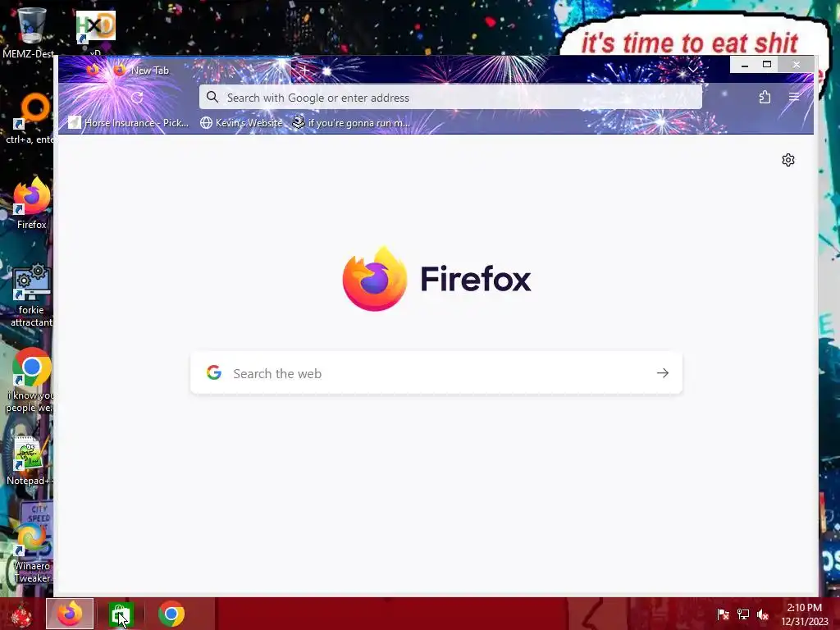Open the Microsoft Store taskbar icon
840x630 pixels.
[121, 614]
